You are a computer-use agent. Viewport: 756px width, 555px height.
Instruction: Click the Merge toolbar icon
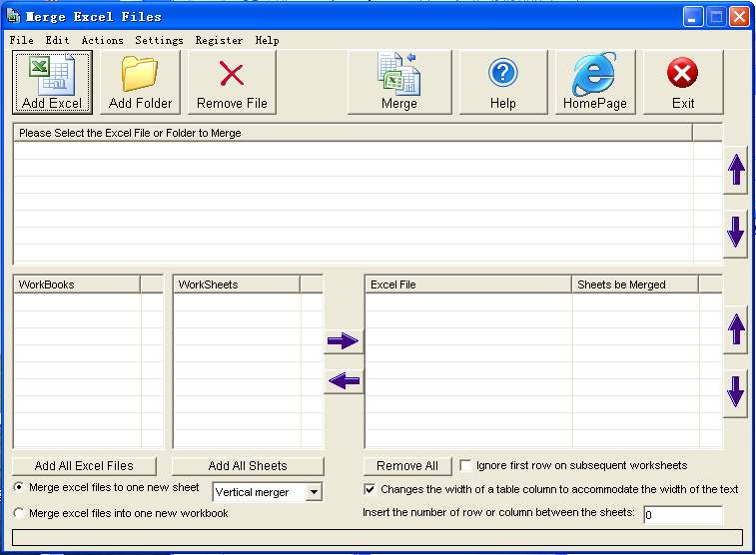click(x=398, y=75)
